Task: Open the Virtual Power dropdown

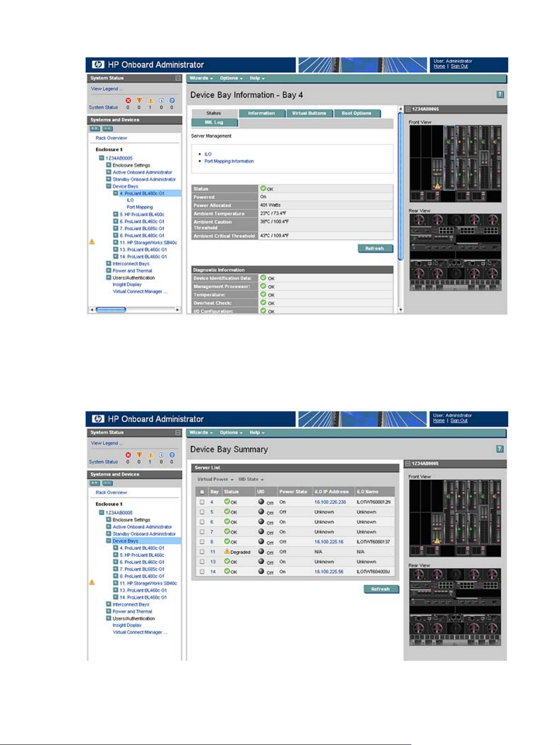Action: pos(215,479)
